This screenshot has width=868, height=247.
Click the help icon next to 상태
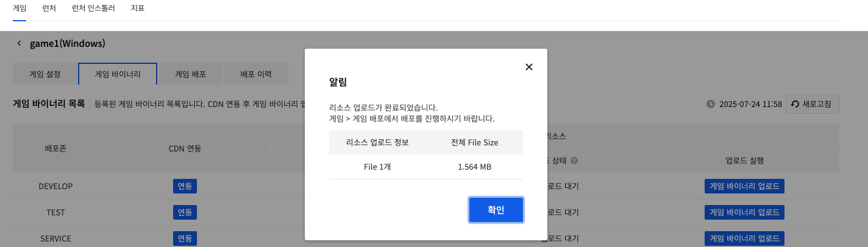574,161
